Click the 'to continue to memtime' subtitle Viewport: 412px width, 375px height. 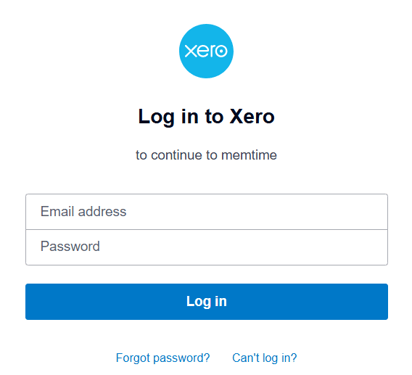[206, 155]
